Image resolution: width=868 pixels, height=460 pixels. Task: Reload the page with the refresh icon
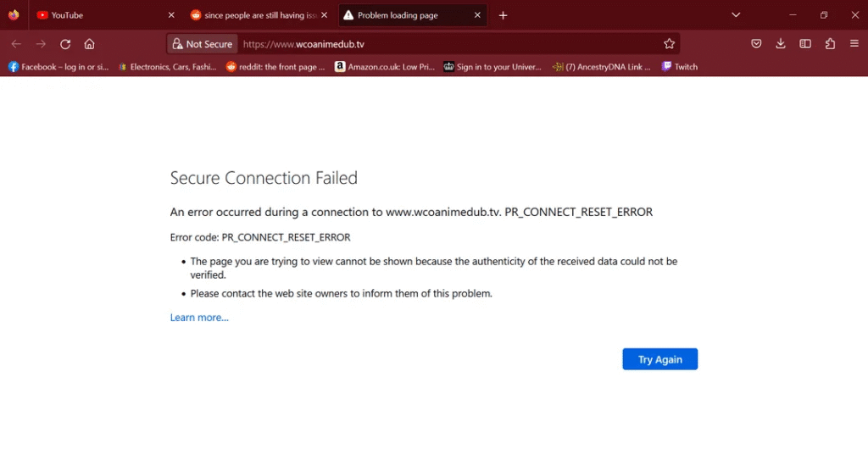pyautogui.click(x=65, y=44)
